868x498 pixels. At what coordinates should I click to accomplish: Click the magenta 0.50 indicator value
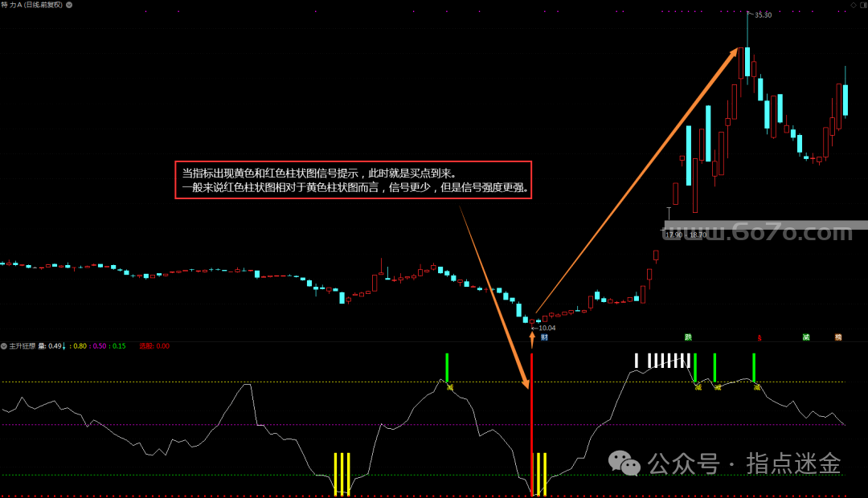tap(98, 346)
